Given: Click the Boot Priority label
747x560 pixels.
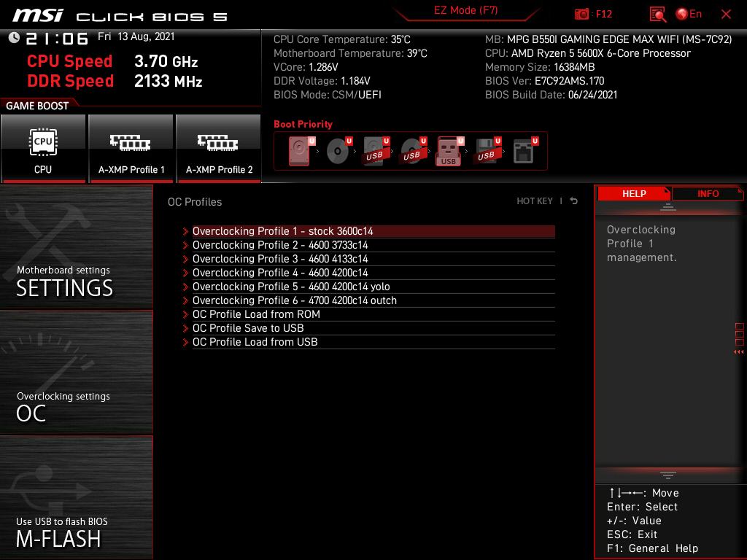Looking at the screenshot, I should (x=303, y=124).
